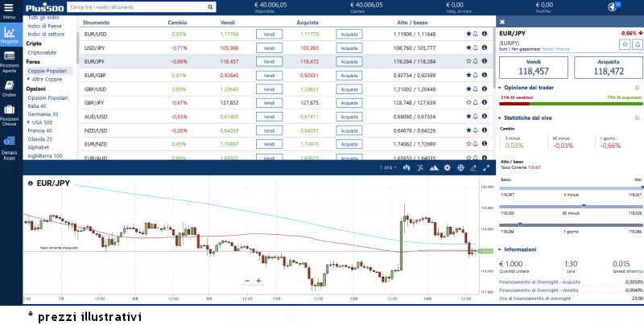Screen dimensions: 644x325
Task: Click Vendi button for GBP/USD row
Action: click(269, 88)
